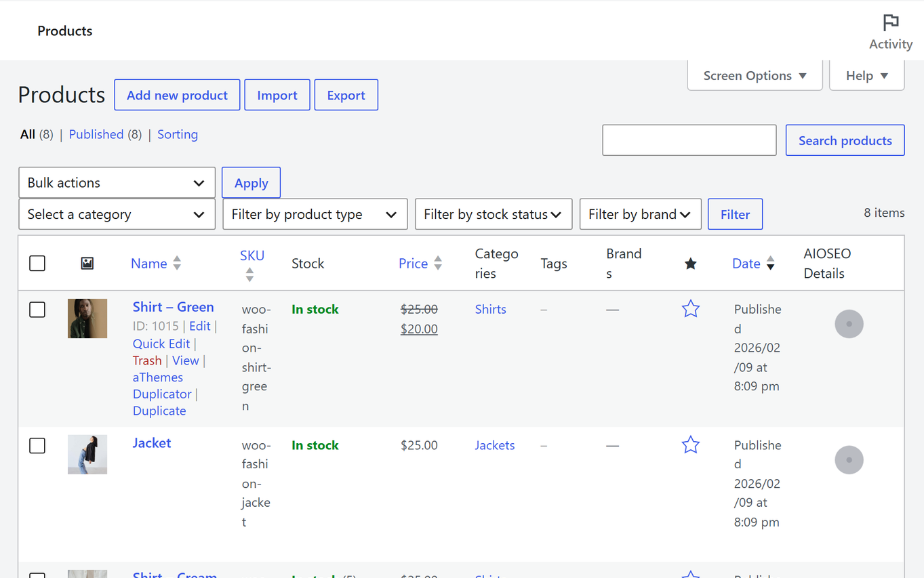Sort by Name column arrows
The height and width of the screenshot is (578, 924).
coord(177,264)
